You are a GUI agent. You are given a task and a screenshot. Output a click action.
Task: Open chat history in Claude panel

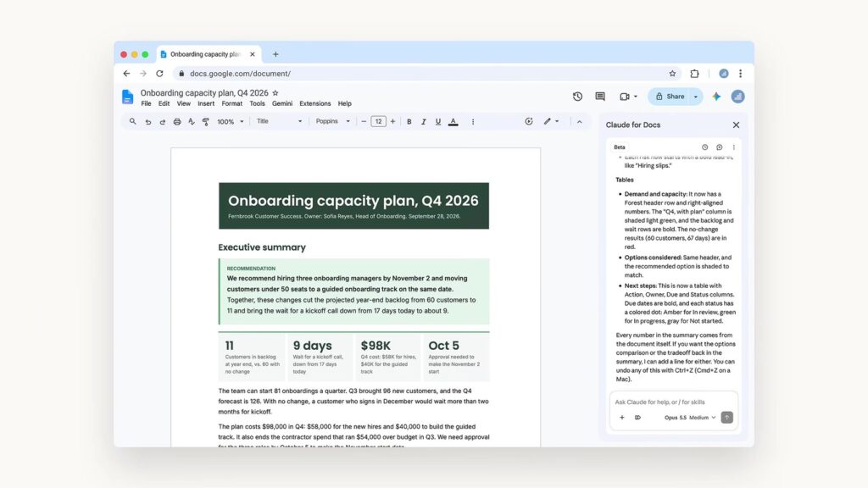tap(704, 147)
